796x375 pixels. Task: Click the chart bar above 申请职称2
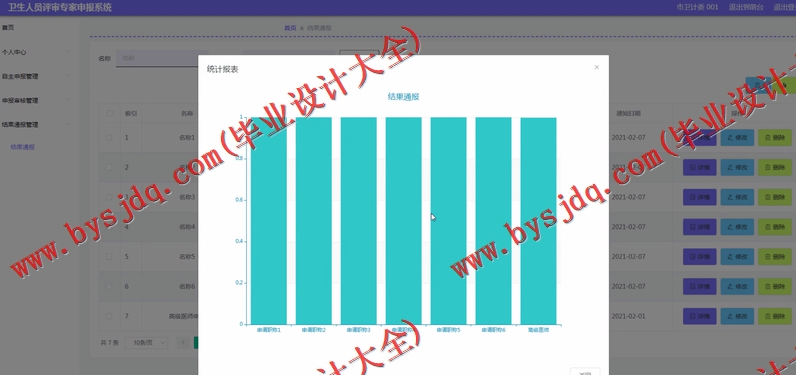click(x=314, y=221)
